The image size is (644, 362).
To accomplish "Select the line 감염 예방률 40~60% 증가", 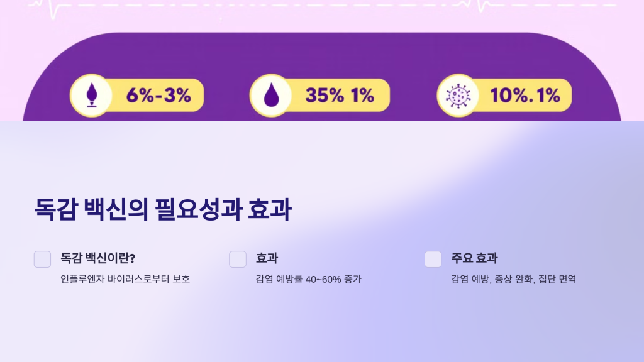I will tap(308, 279).
